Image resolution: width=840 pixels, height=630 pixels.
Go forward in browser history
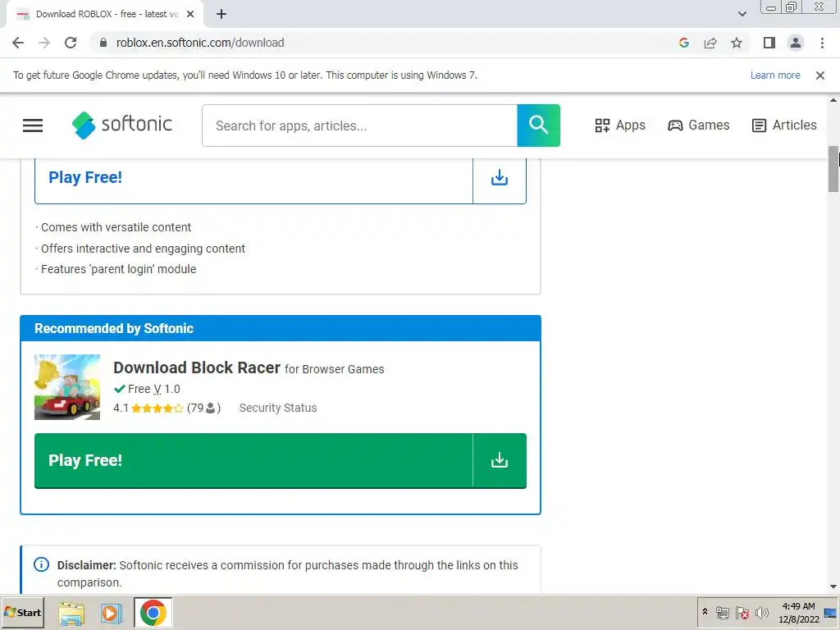44,43
